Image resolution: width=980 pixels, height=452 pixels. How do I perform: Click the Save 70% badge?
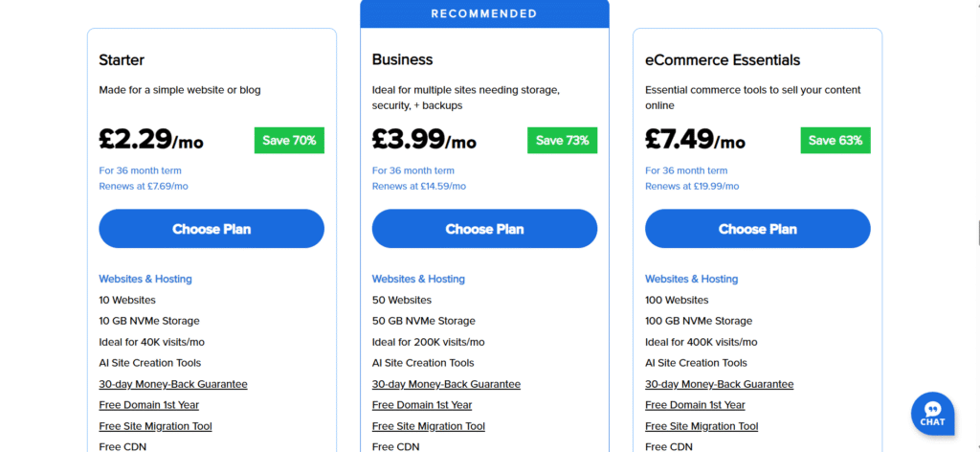point(289,141)
